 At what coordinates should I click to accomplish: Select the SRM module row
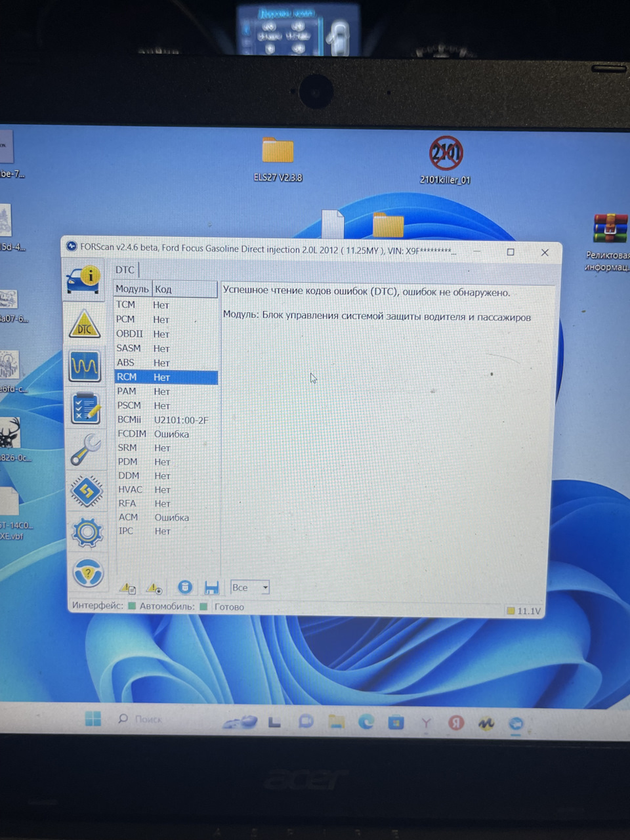coord(166,448)
